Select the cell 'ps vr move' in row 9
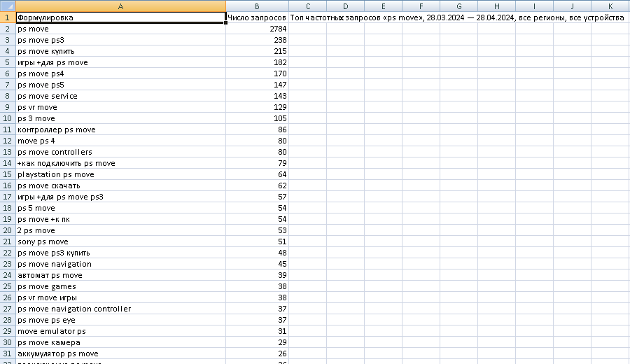The image size is (630, 364). coord(120,107)
